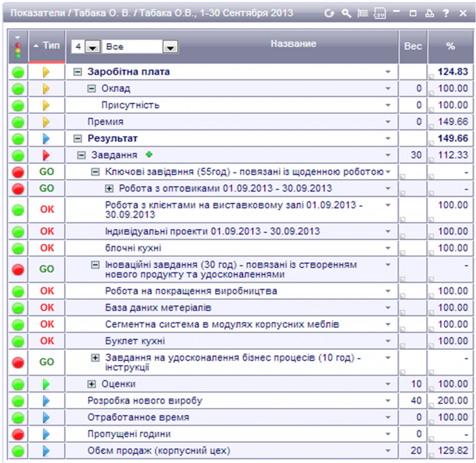Click green plus icon next to Завдання
The height and width of the screenshot is (463, 476).
point(149,155)
